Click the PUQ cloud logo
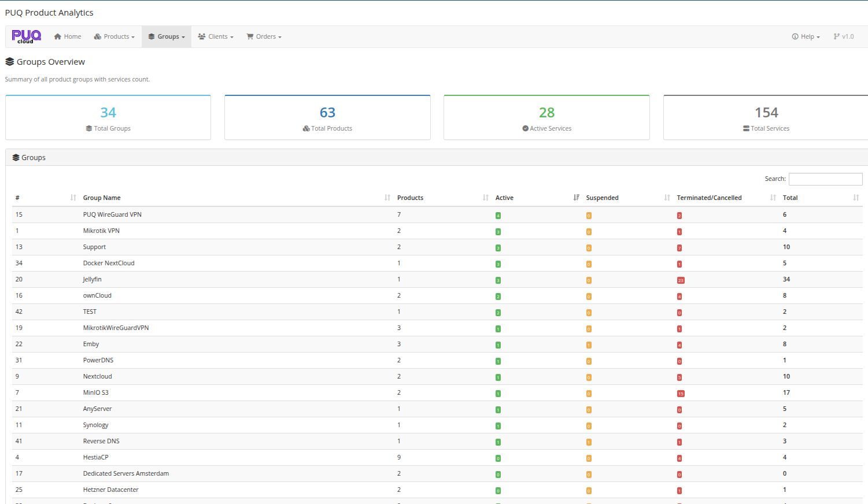Screen dimensions: 868x504 (x=26, y=36)
